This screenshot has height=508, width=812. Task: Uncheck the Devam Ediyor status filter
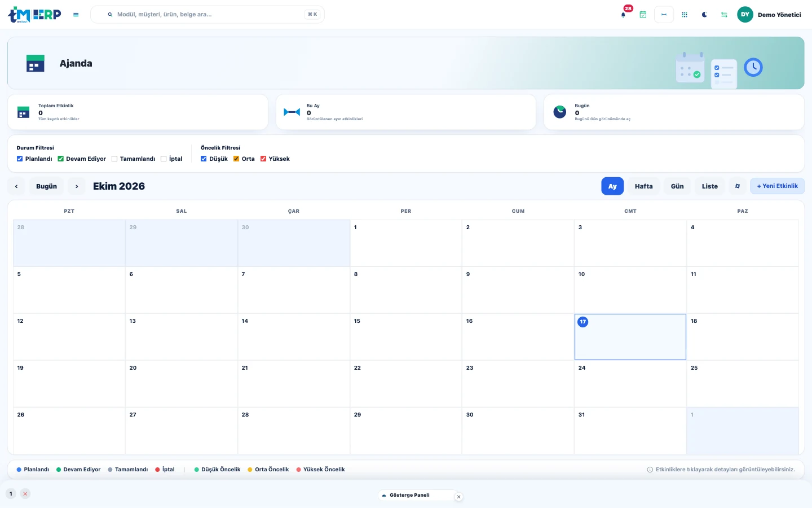coord(61,159)
